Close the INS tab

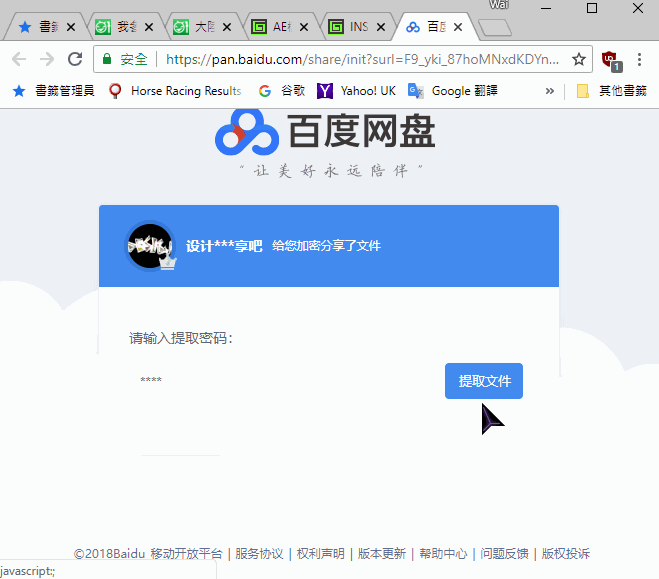(381, 27)
